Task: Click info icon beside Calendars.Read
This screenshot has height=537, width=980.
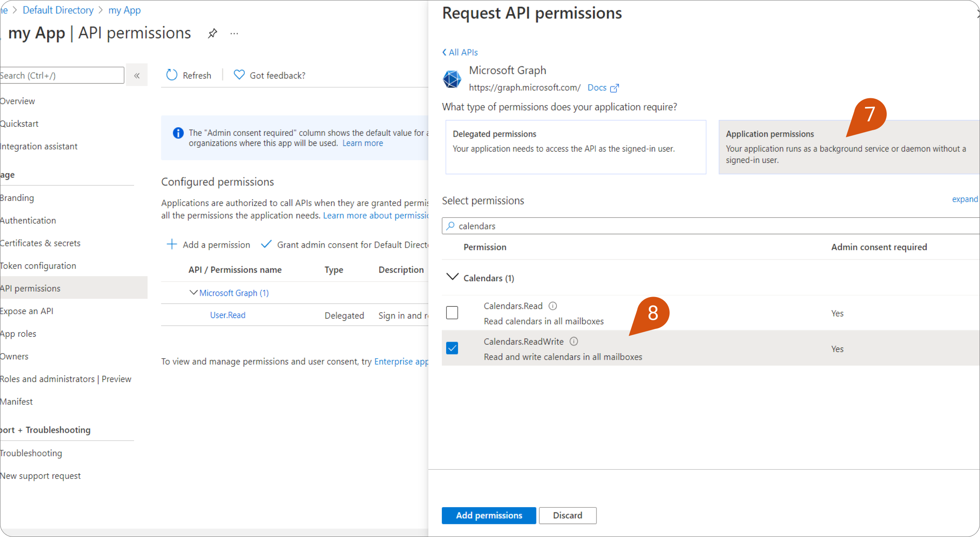Action: (x=553, y=306)
